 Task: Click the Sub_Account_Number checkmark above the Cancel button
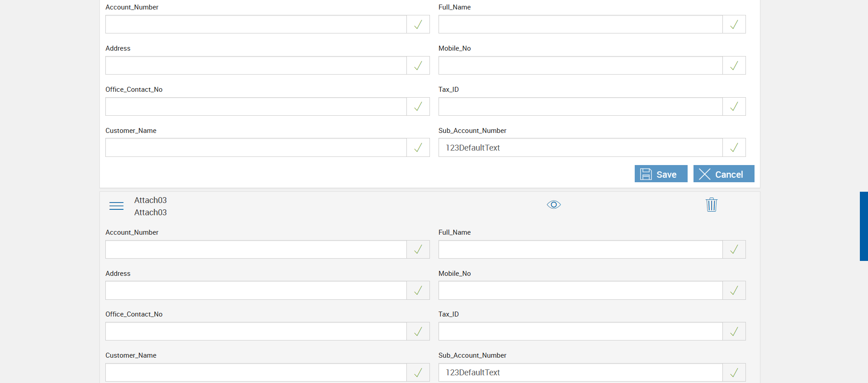(x=734, y=148)
